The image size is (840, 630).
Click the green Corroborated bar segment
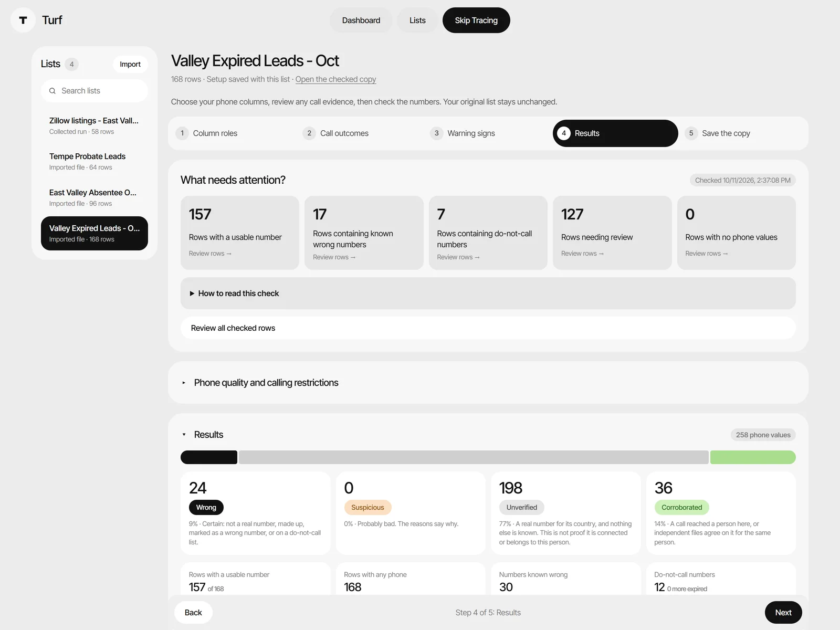click(x=753, y=457)
